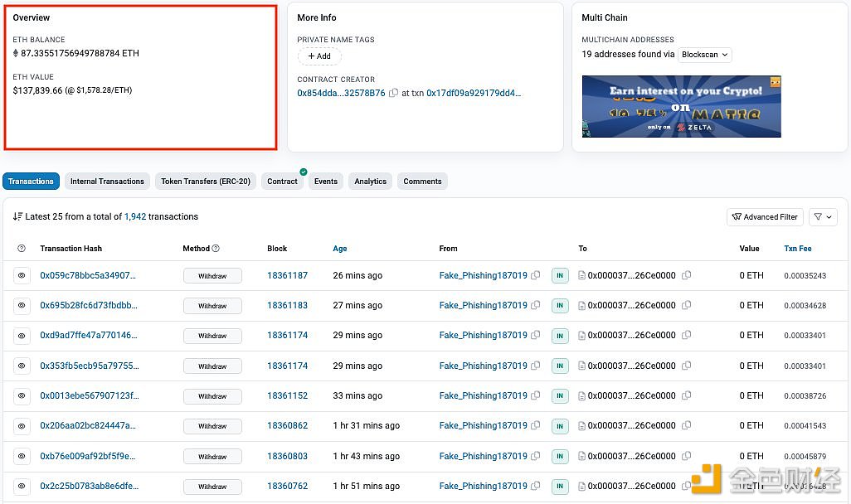This screenshot has height=504, width=851.
Task: Click the sort icon before Latest 25 text
Action: tap(17, 216)
